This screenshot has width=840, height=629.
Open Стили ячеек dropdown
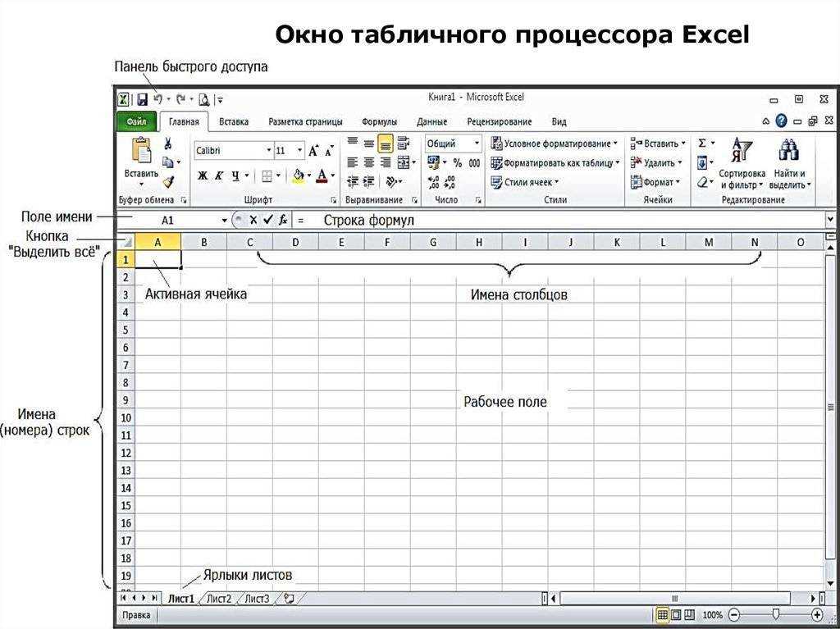(525, 182)
